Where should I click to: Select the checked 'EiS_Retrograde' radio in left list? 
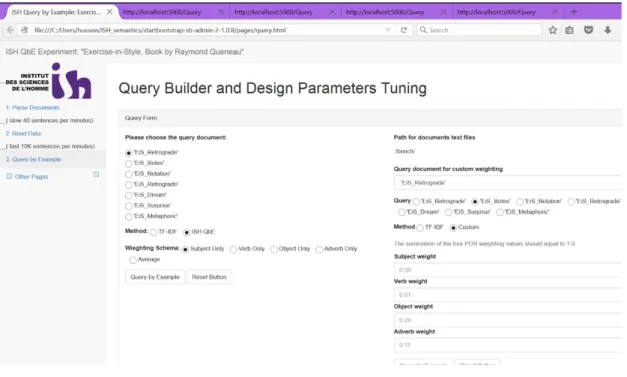tap(128, 153)
